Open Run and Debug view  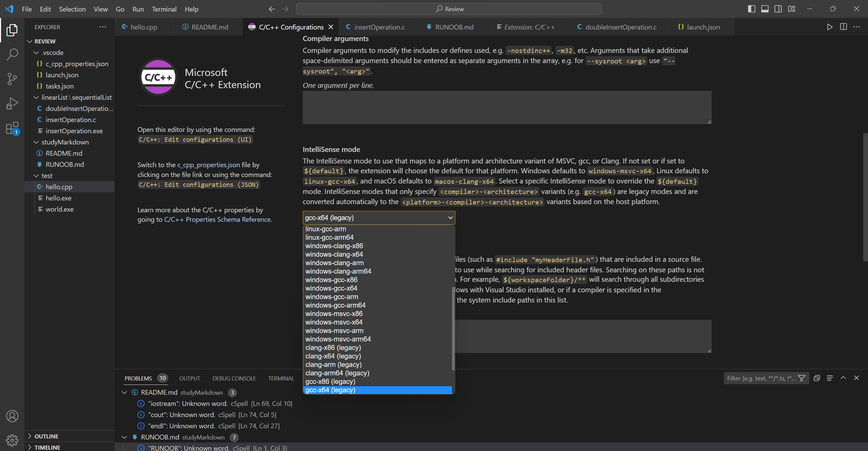[x=12, y=103]
